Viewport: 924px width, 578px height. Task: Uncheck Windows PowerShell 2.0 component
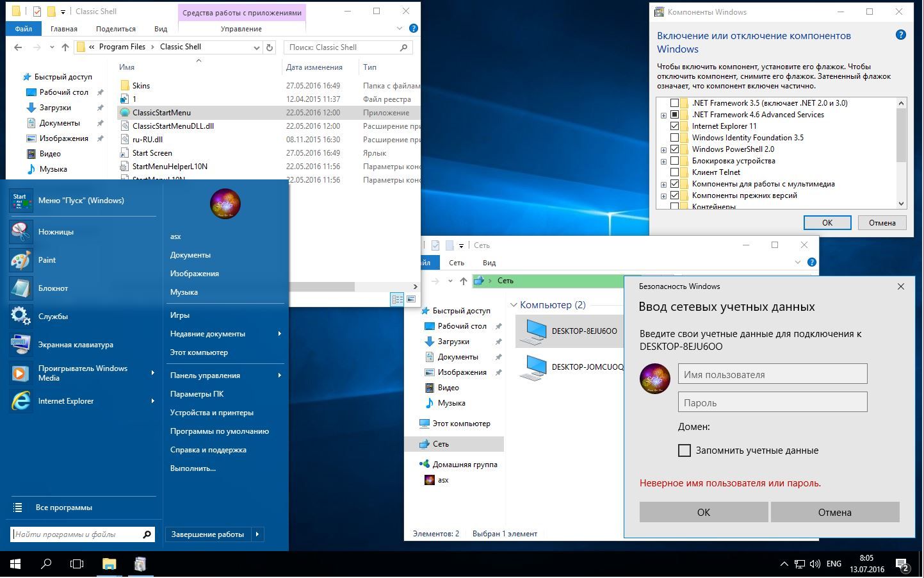coord(674,149)
